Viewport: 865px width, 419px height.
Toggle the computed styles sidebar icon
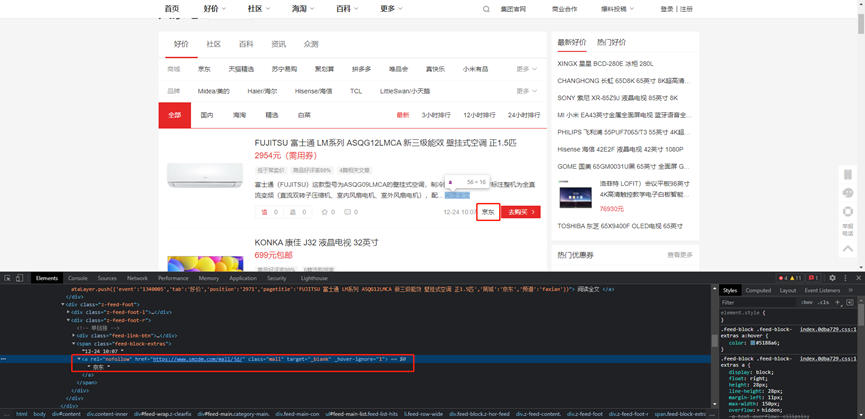coord(850,302)
